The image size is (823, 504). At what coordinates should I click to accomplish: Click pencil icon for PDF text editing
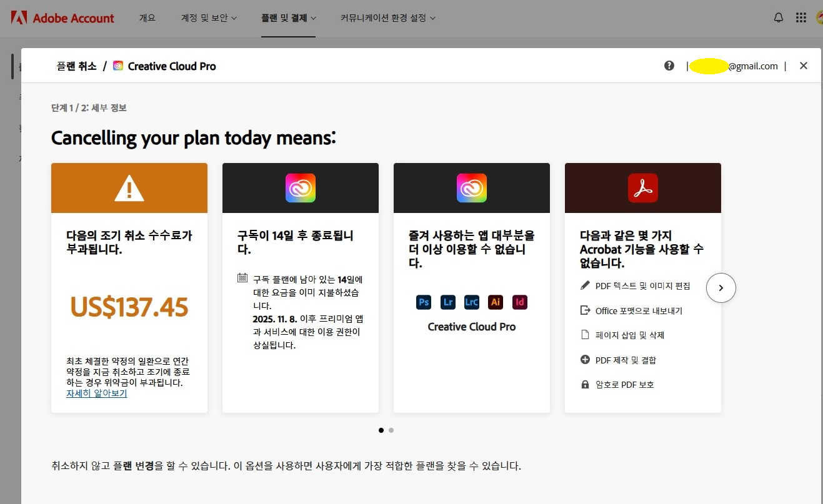pos(586,285)
